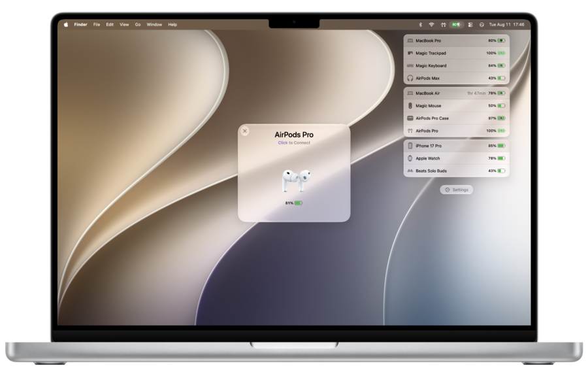Screen dimensions: 588x370
Task: Click the AirPods Pro list icon
Action: pyautogui.click(x=410, y=131)
